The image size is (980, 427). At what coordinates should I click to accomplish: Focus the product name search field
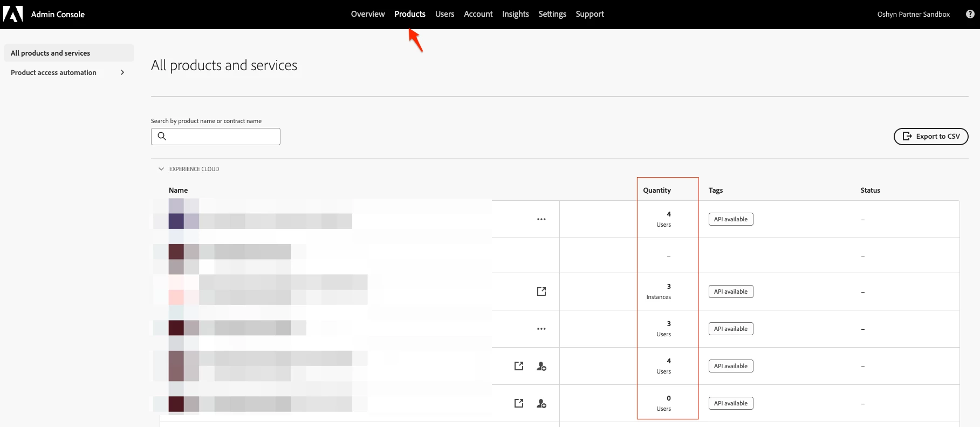coord(216,137)
